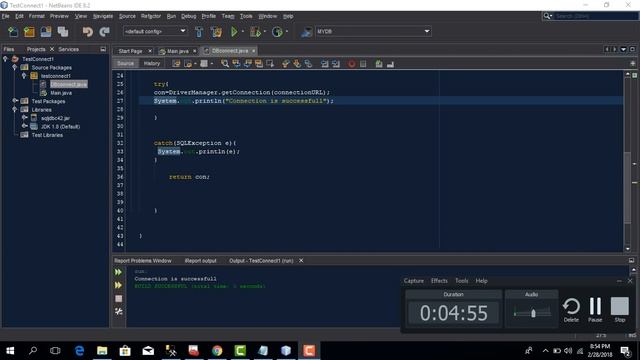Click the yellow Rerun with options arrow in Output

point(118,285)
